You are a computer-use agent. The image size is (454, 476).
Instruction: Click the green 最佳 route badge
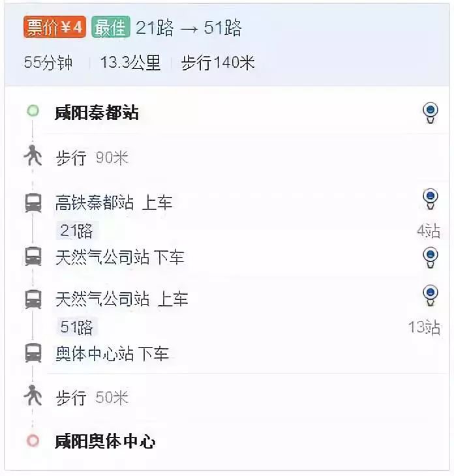[111, 27]
